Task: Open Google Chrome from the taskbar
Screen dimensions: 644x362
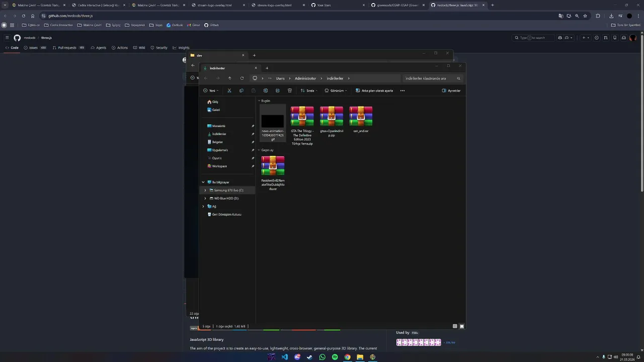Action: [348, 357]
